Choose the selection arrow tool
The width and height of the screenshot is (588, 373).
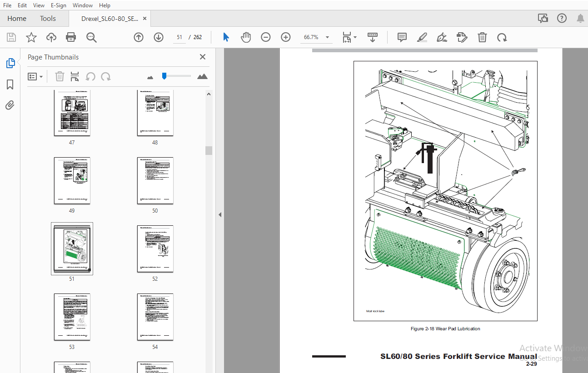[x=226, y=37]
